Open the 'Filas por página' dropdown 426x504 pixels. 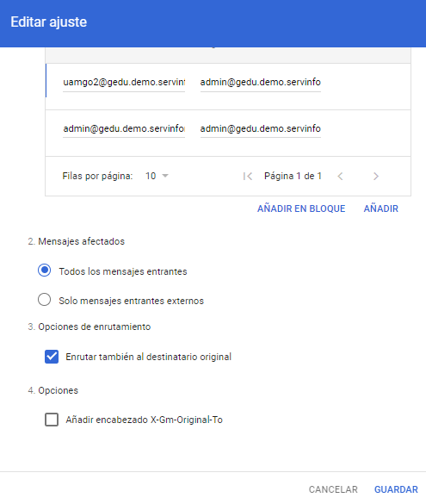tap(157, 176)
